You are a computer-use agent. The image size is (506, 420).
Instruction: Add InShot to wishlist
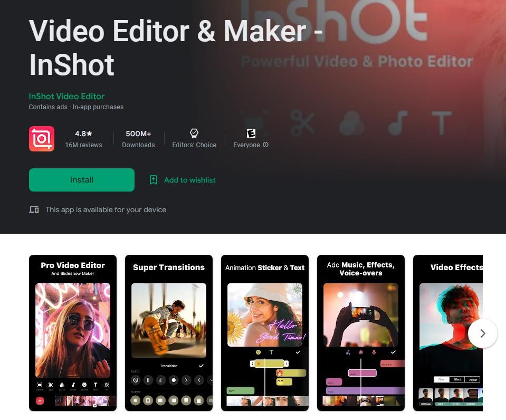(x=183, y=180)
